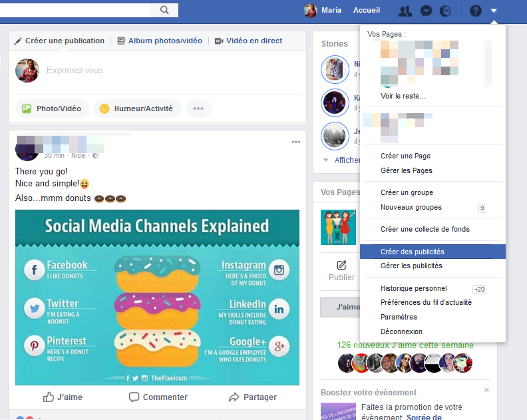Open friend requests icon

coord(405,11)
